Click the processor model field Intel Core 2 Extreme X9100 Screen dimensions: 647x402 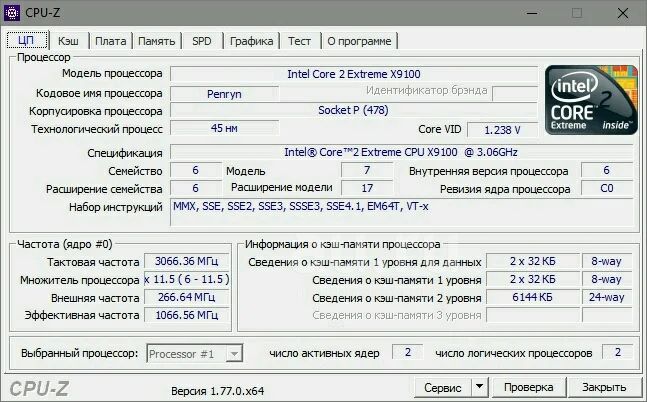coord(354,74)
